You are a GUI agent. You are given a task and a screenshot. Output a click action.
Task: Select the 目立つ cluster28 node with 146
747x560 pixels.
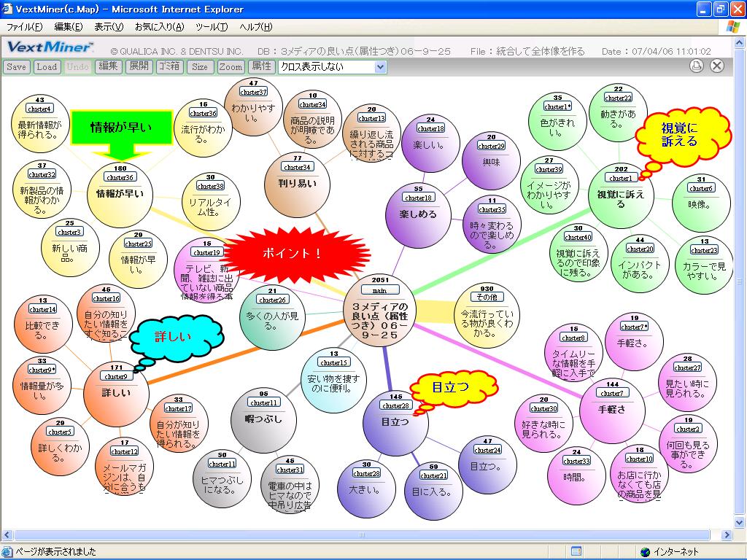point(395,424)
